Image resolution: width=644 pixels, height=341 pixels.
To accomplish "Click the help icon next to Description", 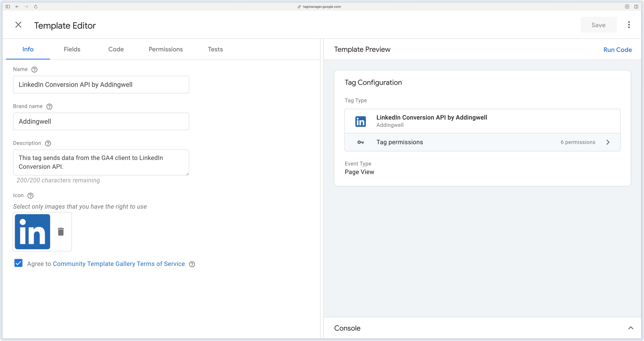I will click(48, 143).
